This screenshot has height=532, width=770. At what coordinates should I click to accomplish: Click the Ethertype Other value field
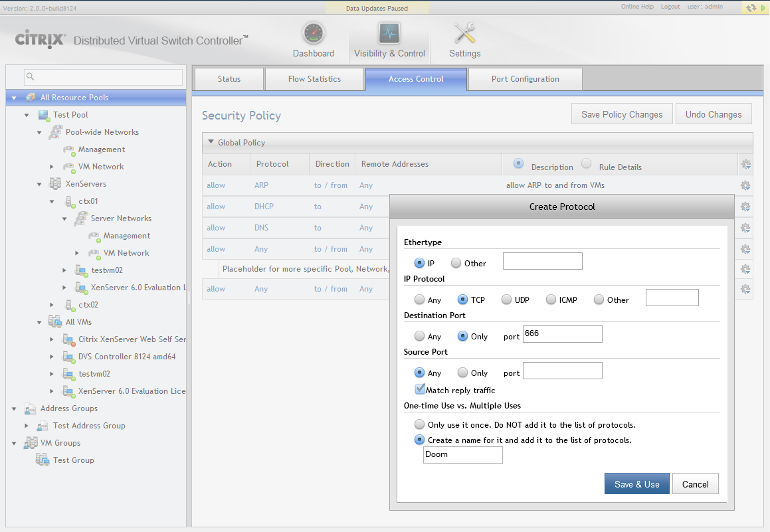pyautogui.click(x=543, y=261)
